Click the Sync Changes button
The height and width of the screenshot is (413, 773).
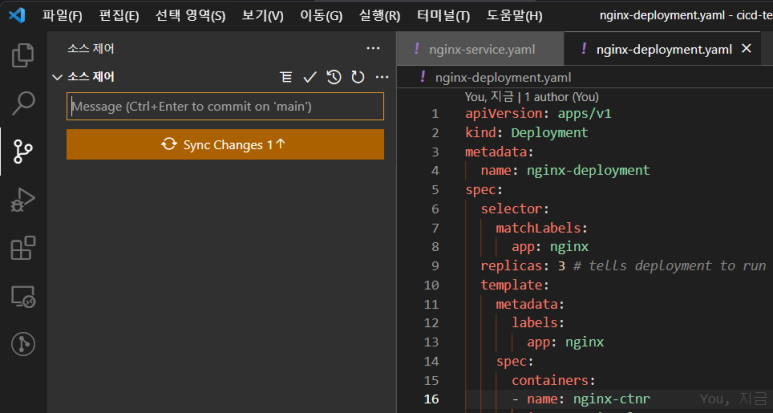(225, 144)
